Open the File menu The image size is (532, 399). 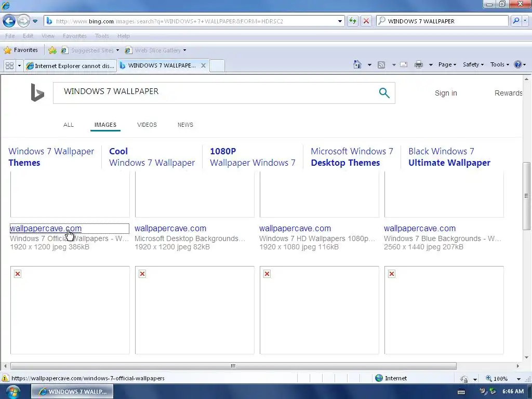(10, 36)
